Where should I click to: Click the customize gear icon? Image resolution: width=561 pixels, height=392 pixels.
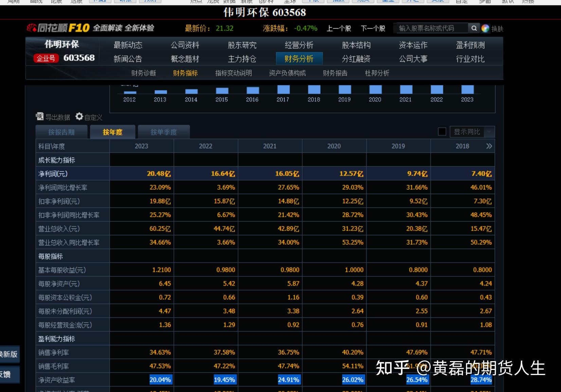pyautogui.click(x=79, y=116)
